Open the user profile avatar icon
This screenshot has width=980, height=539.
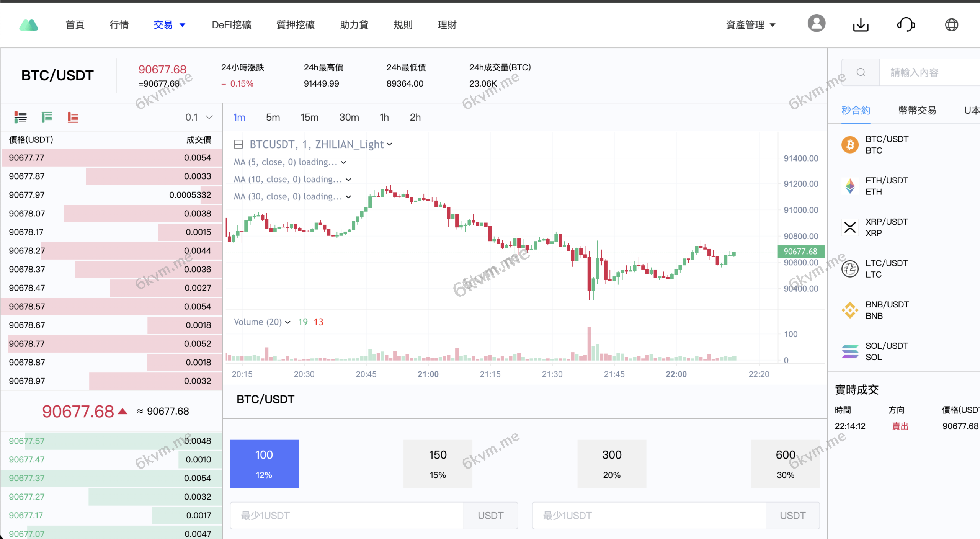(x=817, y=23)
